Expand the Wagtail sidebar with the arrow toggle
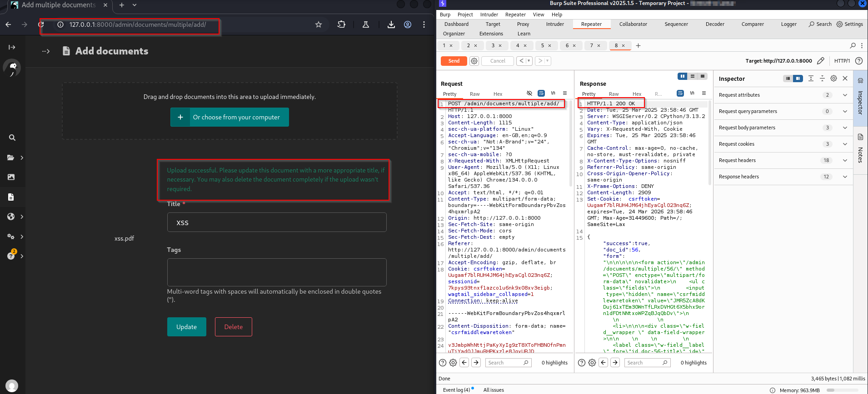 click(12, 47)
